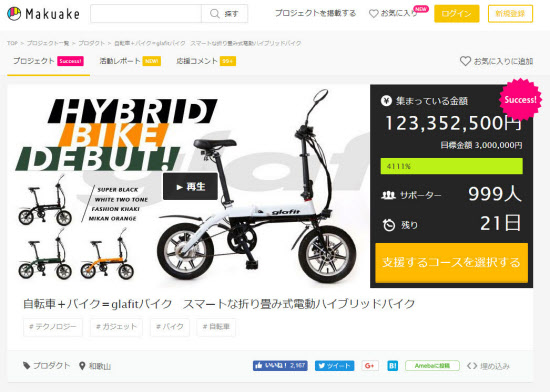Image resolution: width=550 pixels, height=392 pixels.
Task: Select the #テクノロジー tag
Action: (x=53, y=327)
